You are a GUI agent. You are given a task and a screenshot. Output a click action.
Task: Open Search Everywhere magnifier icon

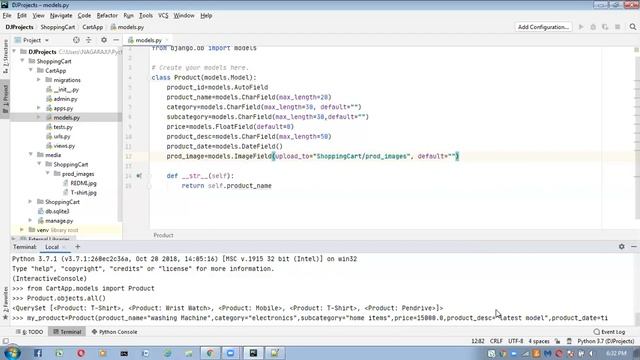tap(633, 27)
